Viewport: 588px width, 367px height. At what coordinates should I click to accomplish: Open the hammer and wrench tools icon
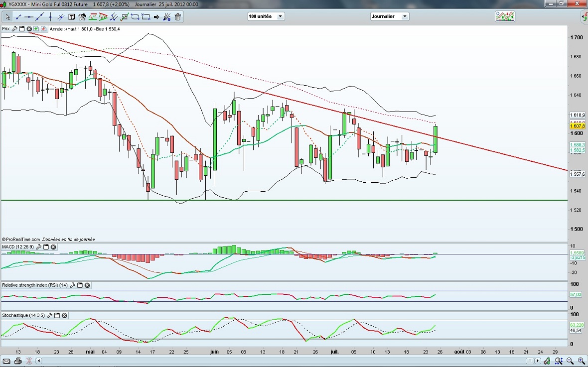(x=81, y=17)
